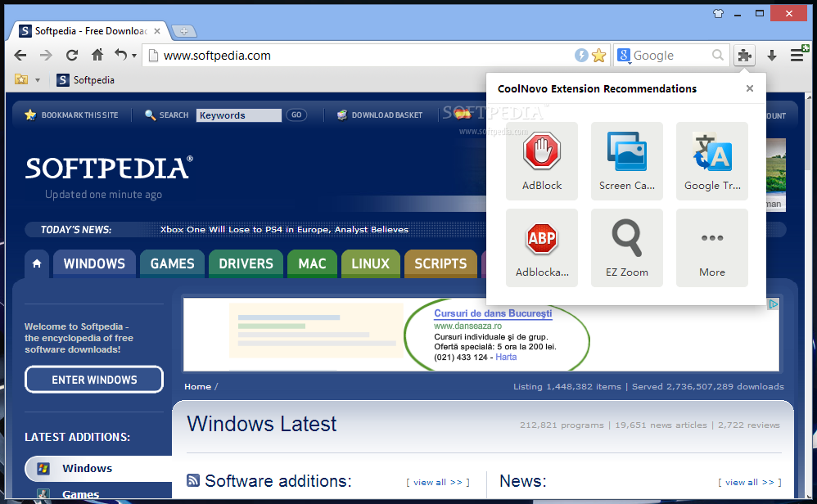Open the home icon category tab
This screenshot has width=817, height=504.
click(37, 263)
